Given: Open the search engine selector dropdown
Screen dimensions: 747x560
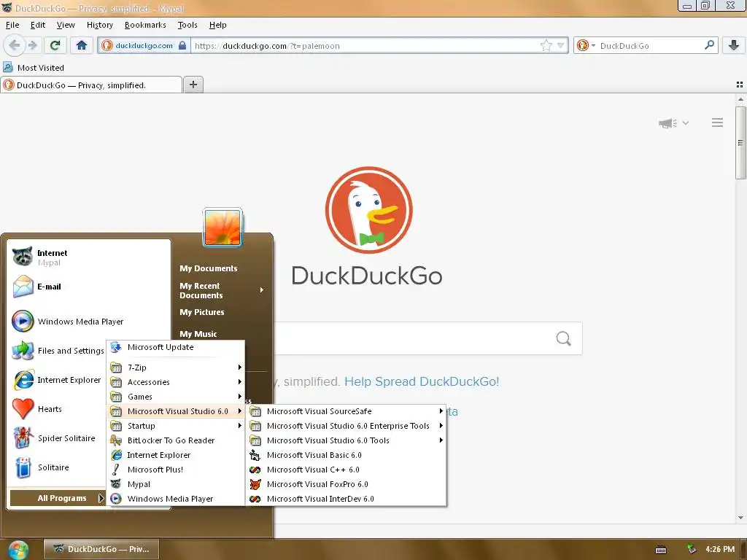Looking at the screenshot, I should 586,46.
